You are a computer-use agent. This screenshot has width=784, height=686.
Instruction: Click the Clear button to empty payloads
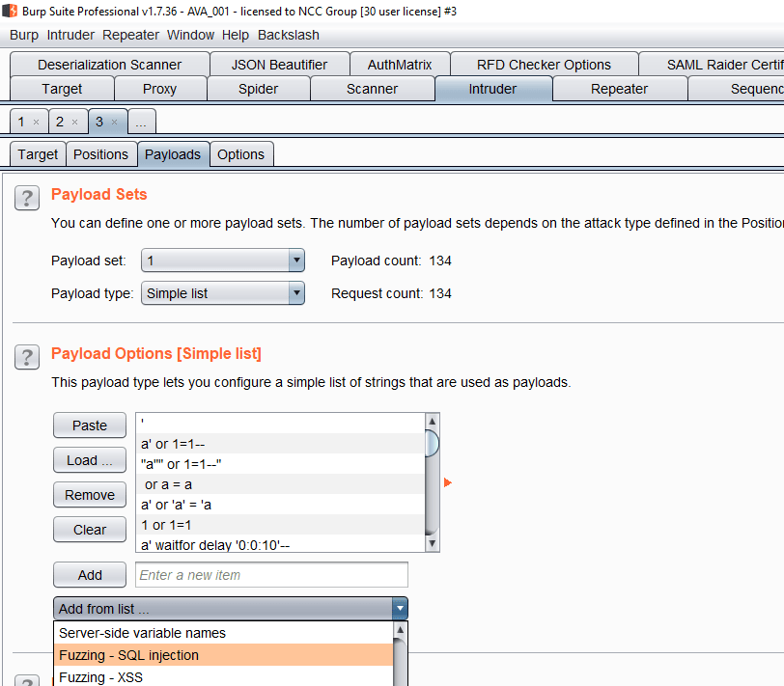(x=90, y=530)
